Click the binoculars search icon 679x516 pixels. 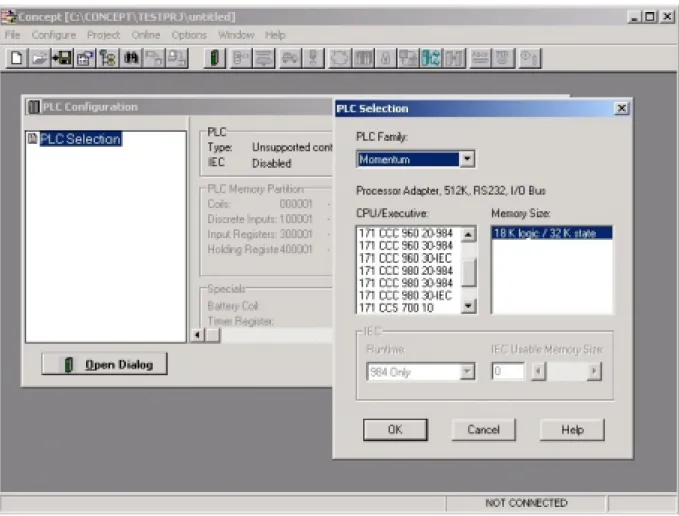pos(131,58)
